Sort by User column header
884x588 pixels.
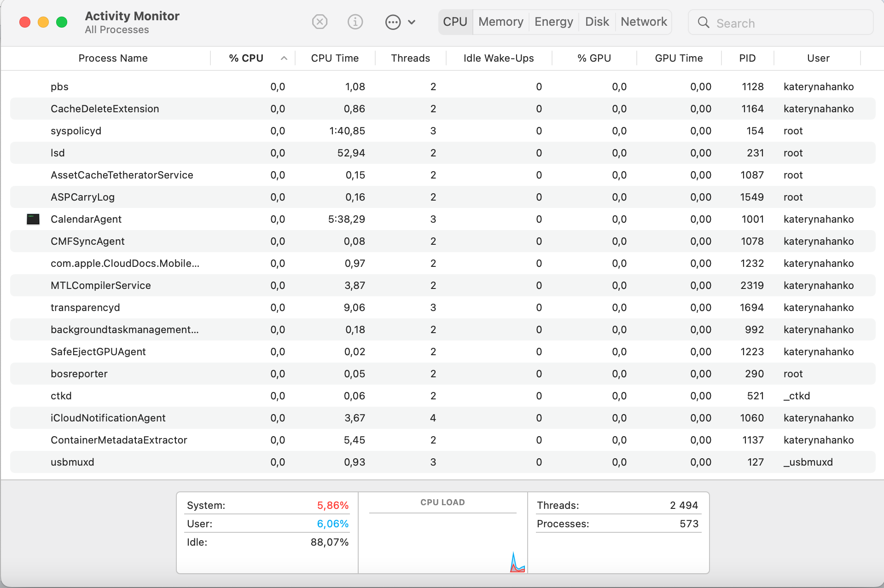818,58
